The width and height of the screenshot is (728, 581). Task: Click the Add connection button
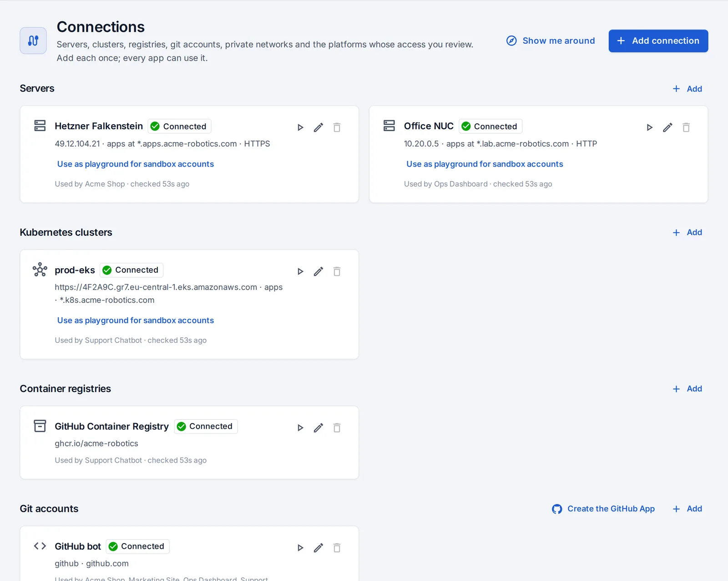pyautogui.click(x=658, y=41)
